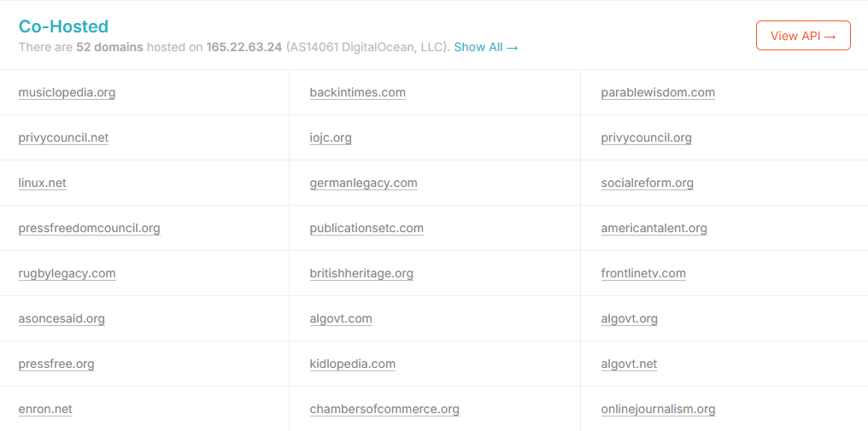Open musiclopedia.org domain link
The image size is (868, 431).
[x=67, y=92]
